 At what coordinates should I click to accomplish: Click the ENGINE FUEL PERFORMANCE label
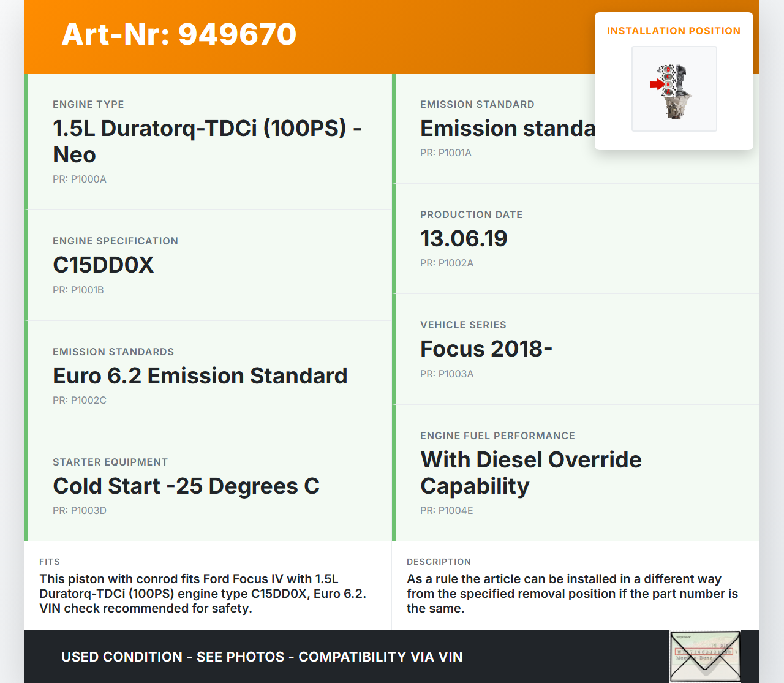click(497, 436)
